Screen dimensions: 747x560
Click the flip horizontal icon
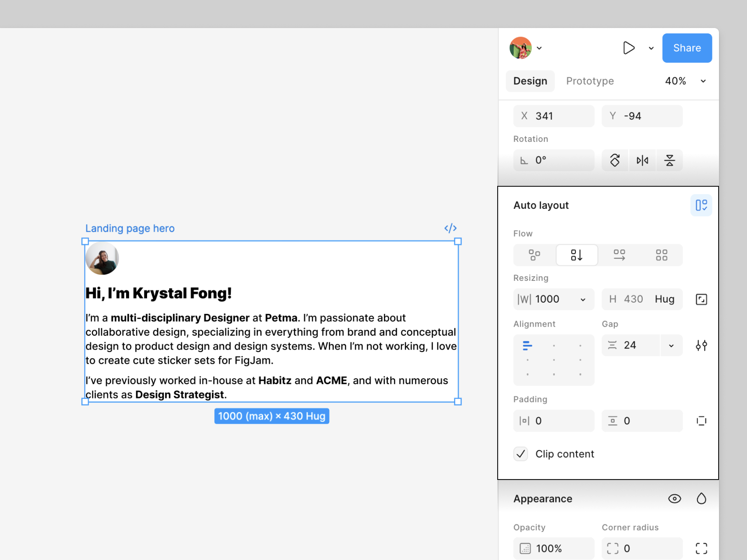[642, 160]
